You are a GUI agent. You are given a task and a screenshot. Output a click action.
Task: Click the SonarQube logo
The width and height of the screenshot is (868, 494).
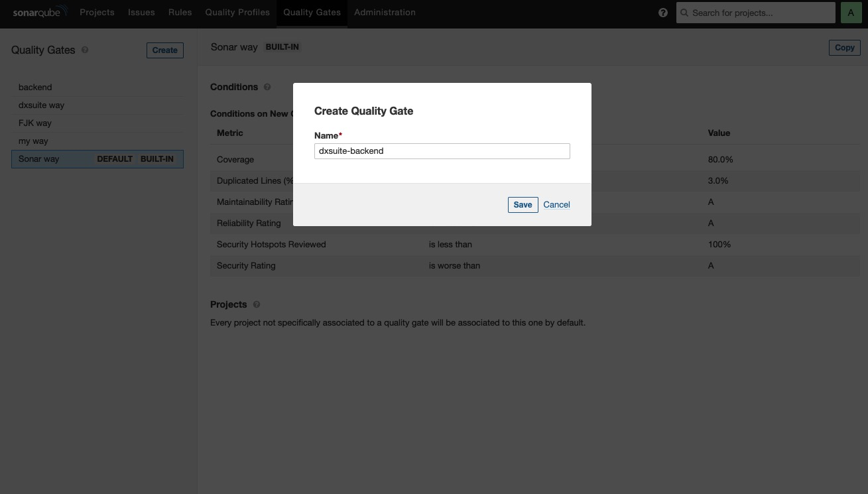click(x=40, y=12)
